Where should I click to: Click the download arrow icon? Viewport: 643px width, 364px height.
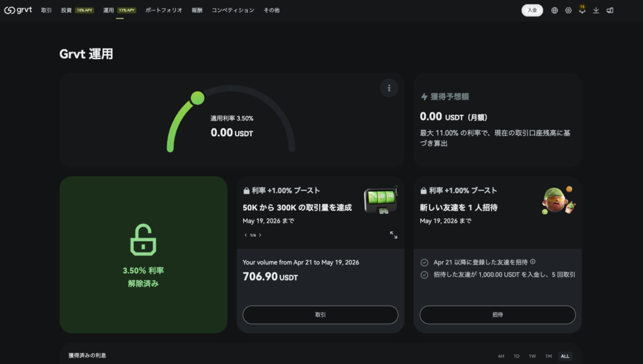[596, 11]
